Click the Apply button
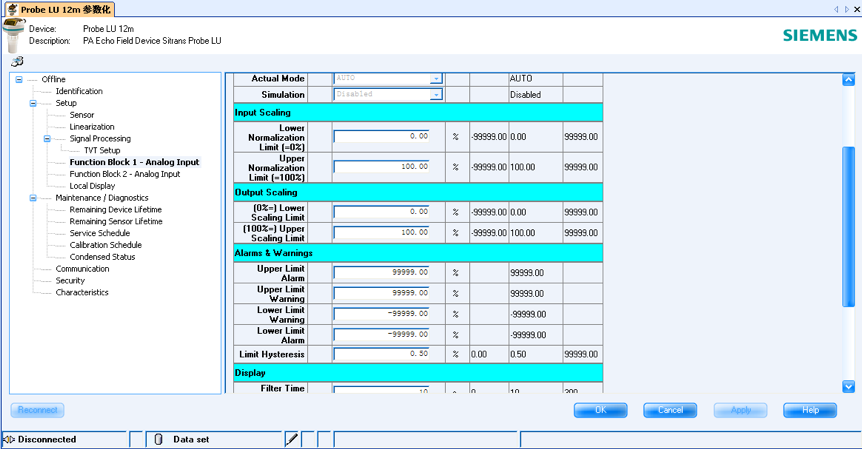 741,410
